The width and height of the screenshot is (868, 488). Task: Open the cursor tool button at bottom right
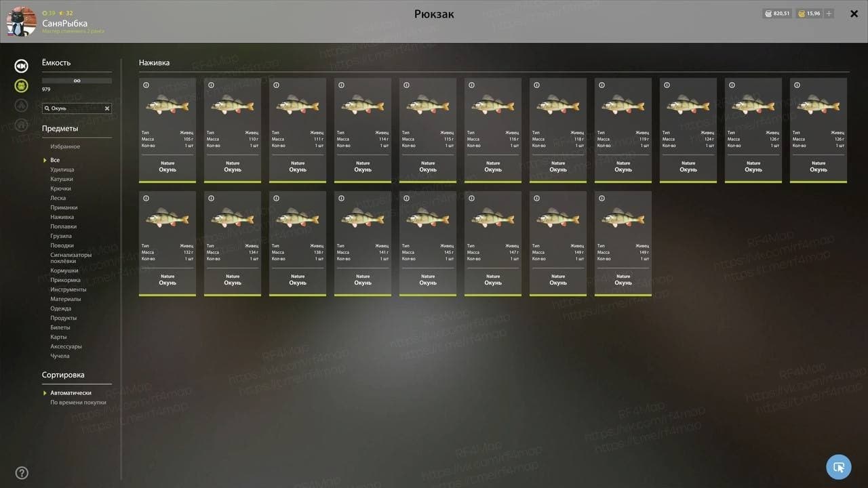pyautogui.click(x=839, y=467)
